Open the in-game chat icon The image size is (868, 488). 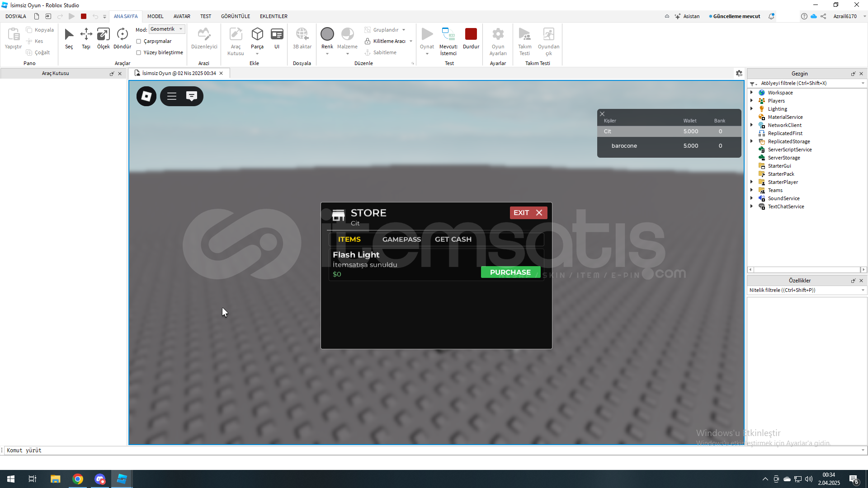(192, 96)
